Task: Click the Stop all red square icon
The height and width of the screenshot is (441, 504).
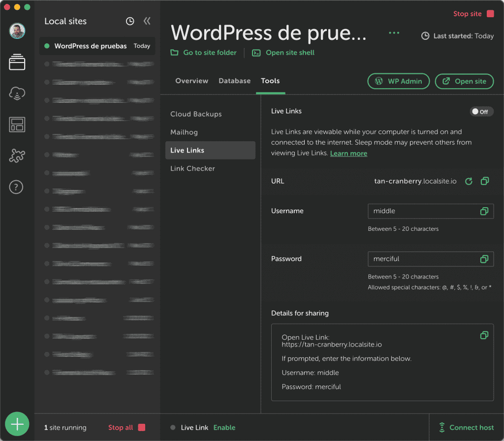Action: 141,427
